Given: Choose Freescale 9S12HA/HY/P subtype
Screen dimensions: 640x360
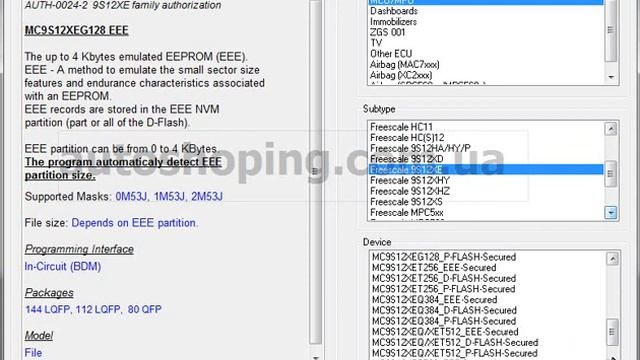Looking at the screenshot, I should coord(486,148).
